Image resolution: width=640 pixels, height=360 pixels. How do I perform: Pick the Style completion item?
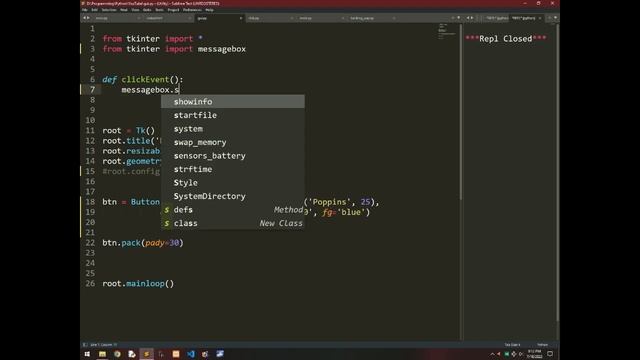point(233,182)
